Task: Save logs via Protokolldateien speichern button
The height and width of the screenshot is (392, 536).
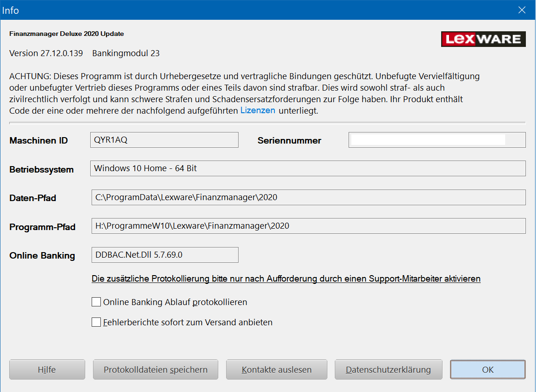Action: 156,369
